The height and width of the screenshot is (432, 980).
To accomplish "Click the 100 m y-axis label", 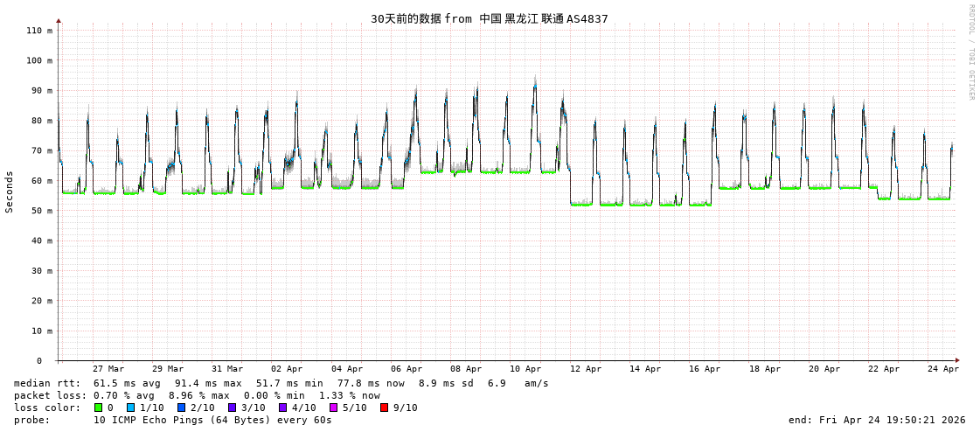I will point(38,60).
